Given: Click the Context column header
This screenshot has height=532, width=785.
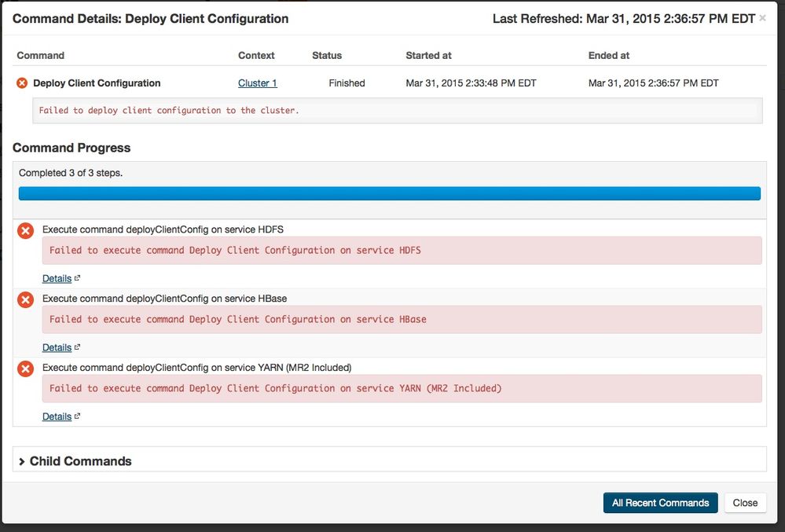Looking at the screenshot, I should coord(256,56).
